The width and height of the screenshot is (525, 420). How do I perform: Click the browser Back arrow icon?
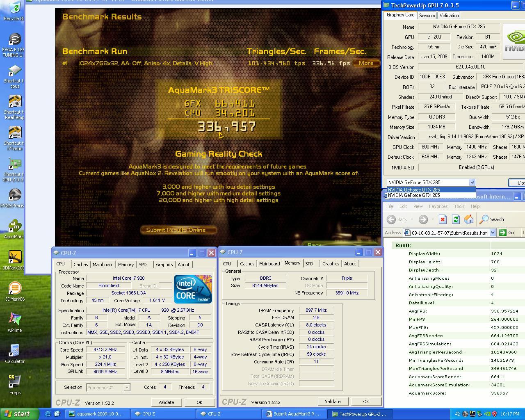coord(391,219)
